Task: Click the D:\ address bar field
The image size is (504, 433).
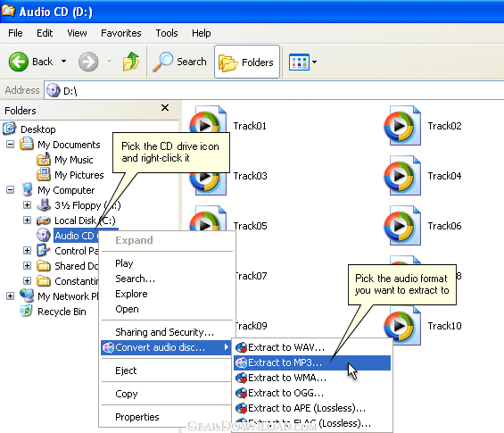Action: pos(274,90)
